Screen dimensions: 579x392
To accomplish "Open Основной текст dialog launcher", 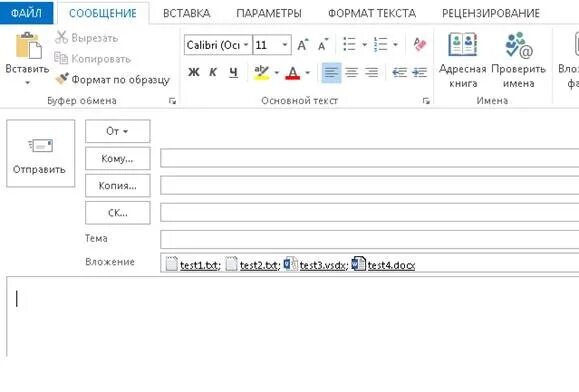I will (x=426, y=101).
